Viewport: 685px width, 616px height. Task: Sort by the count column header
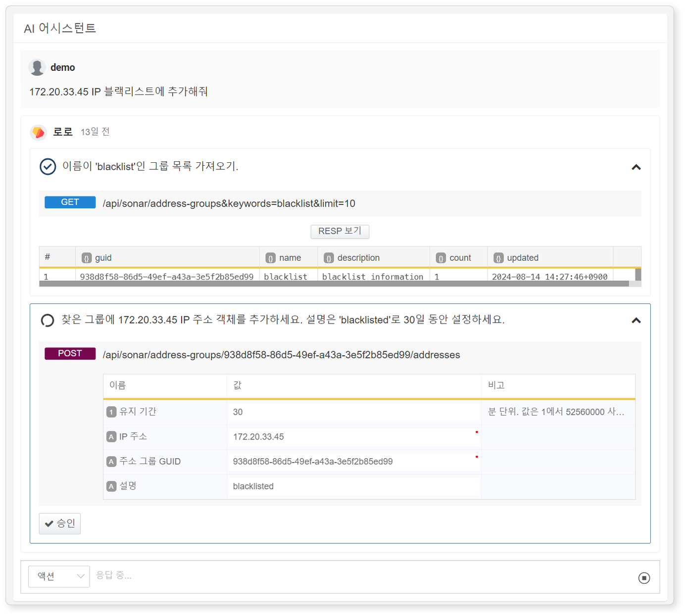[459, 258]
